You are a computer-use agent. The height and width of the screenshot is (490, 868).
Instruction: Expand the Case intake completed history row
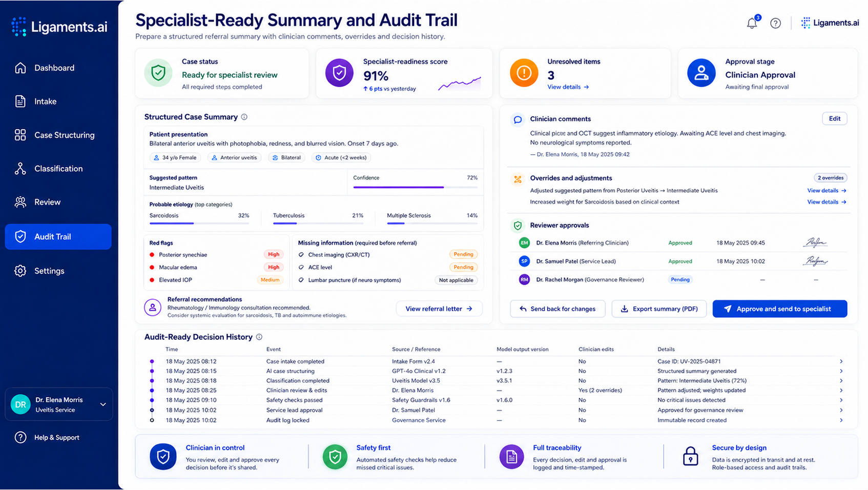[x=496, y=361]
